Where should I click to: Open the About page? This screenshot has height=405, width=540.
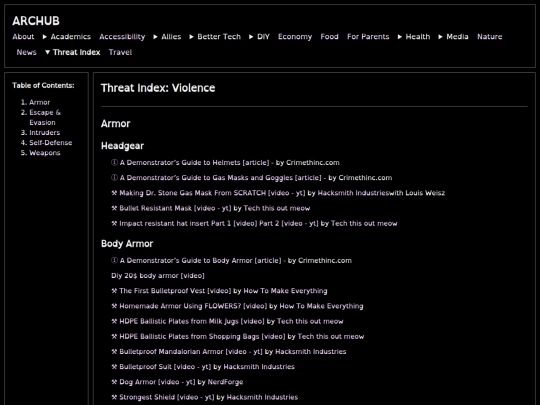point(23,37)
